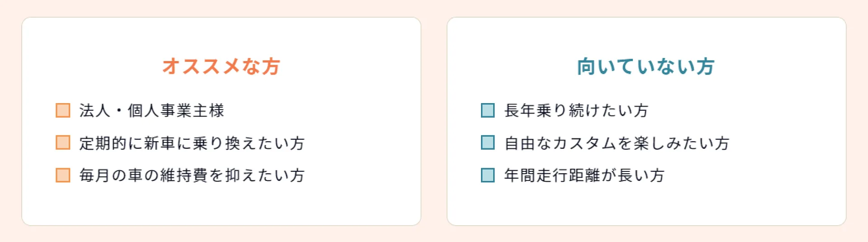Screen dimensions: 868x242
Task: Click the text 長年乗り続けたい方
Action: click(576, 110)
